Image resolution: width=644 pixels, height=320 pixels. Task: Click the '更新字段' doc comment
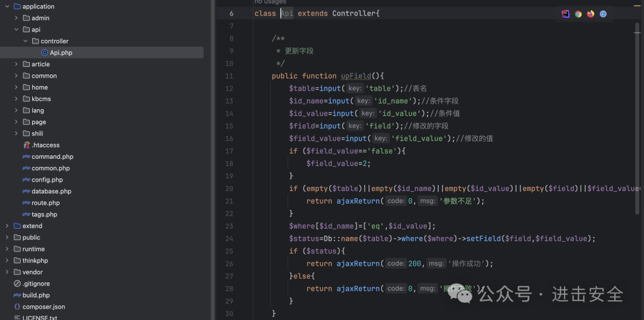pyautogui.click(x=299, y=51)
